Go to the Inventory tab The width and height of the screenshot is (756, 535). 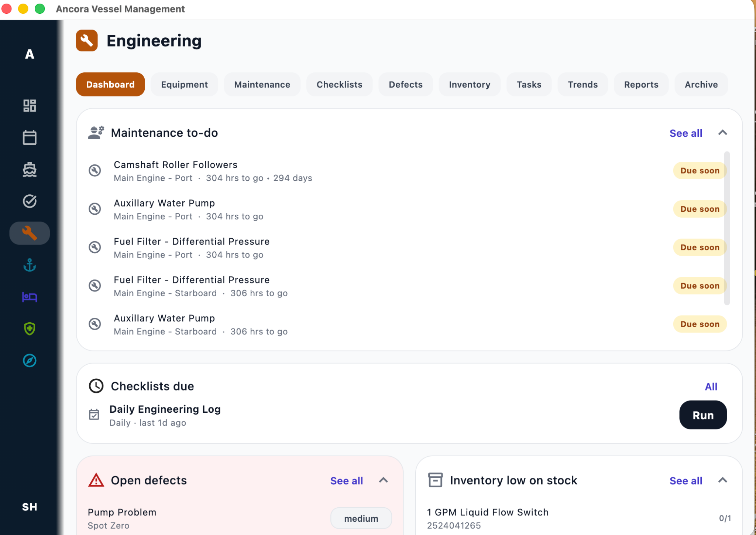point(470,85)
